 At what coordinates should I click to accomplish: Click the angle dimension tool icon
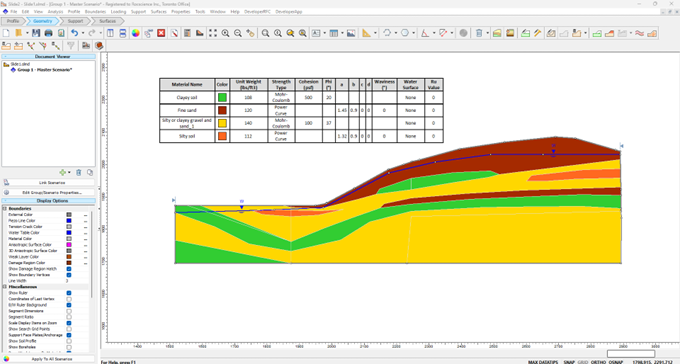click(425, 33)
